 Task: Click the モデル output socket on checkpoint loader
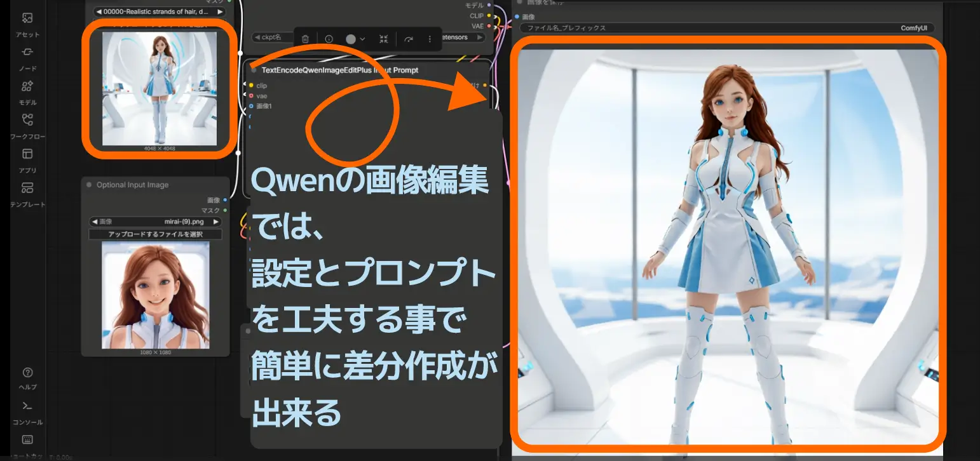[x=488, y=5]
